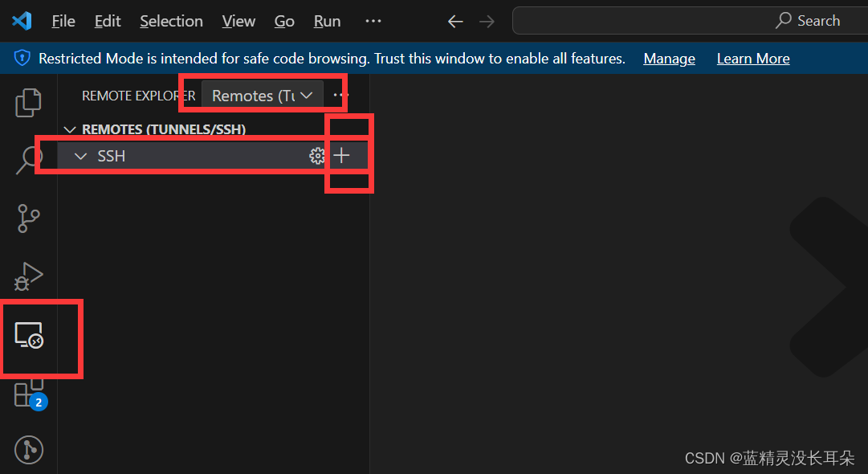Open the Run menu

[x=326, y=21]
